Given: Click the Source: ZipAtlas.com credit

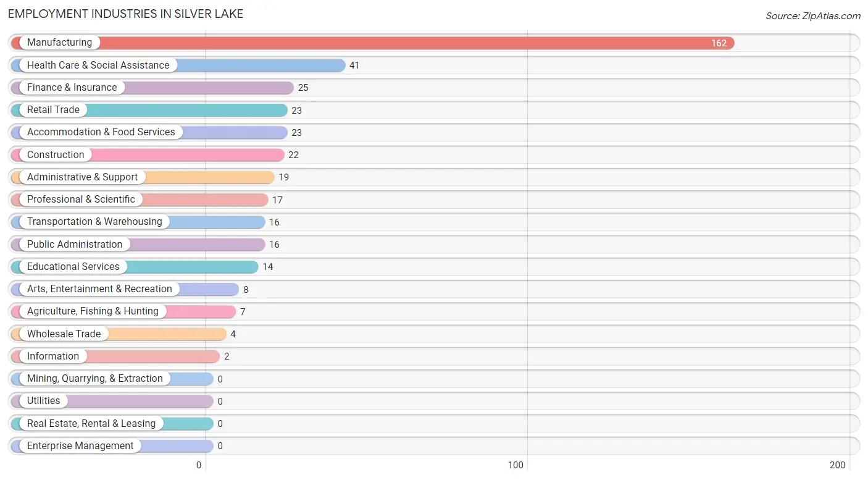Looking at the screenshot, I should point(813,16).
